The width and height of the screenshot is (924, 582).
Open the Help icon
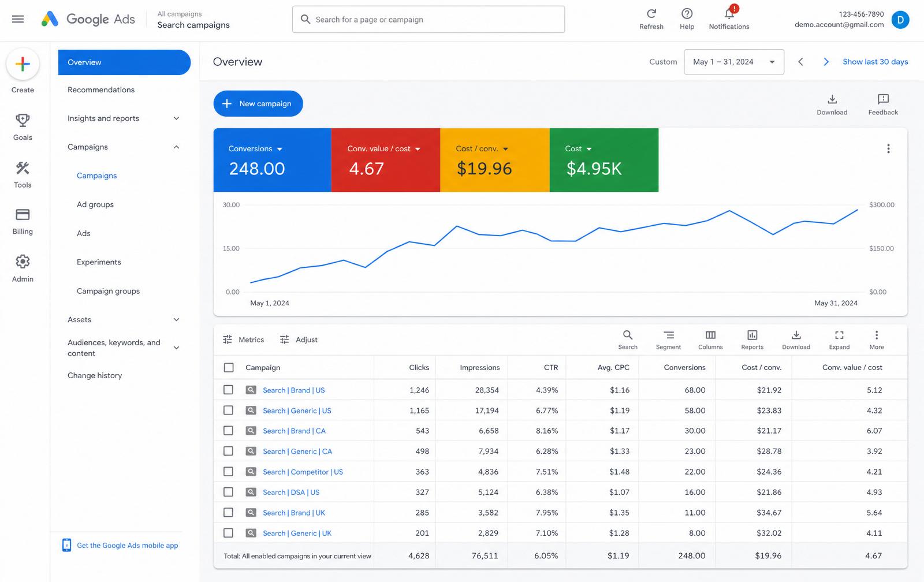(x=687, y=19)
